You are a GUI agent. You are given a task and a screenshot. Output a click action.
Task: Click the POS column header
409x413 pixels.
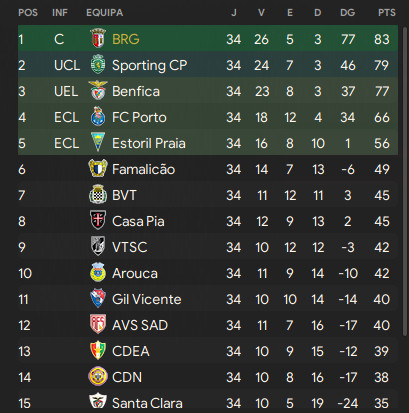(x=28, y=13)
